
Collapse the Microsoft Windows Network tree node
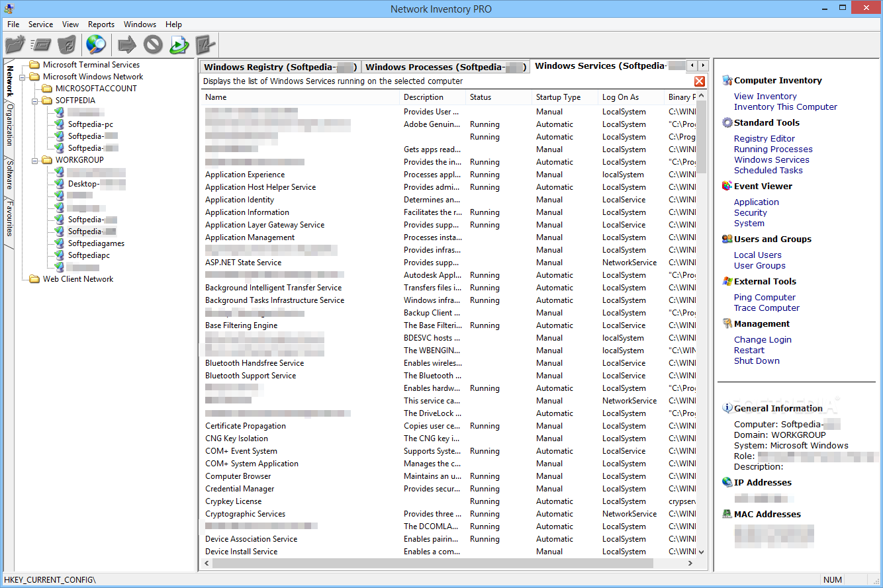(23, 77)
